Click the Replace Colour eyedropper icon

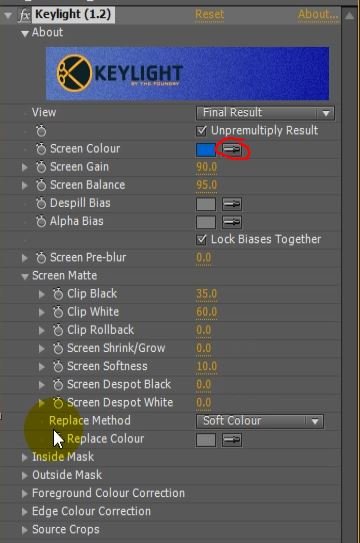(232, 440)
